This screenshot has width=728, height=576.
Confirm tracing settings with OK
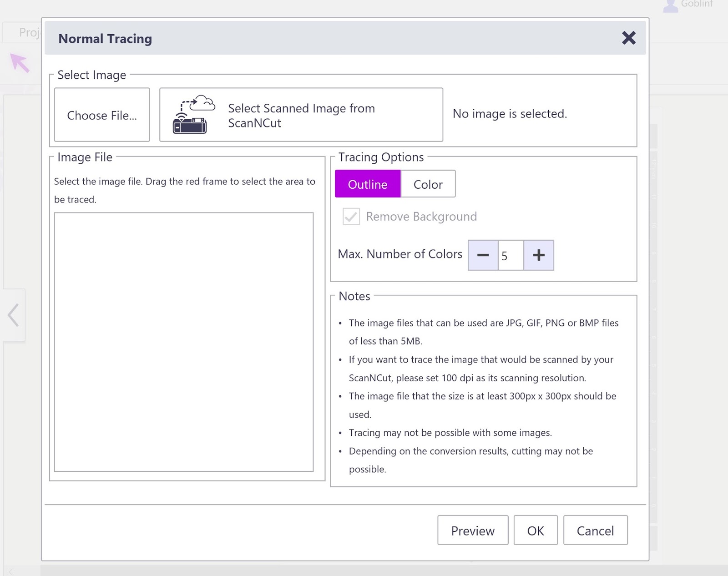point(536,531)
